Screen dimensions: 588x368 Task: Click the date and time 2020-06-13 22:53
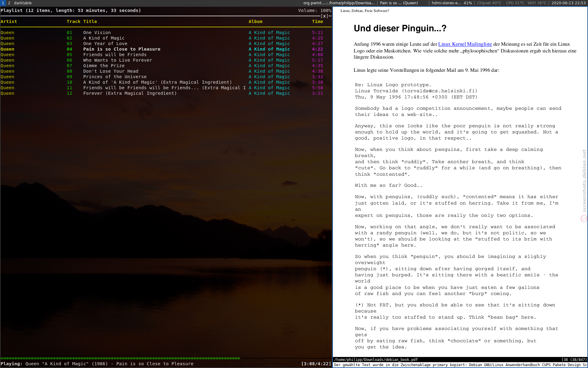(x=568, y=3)
